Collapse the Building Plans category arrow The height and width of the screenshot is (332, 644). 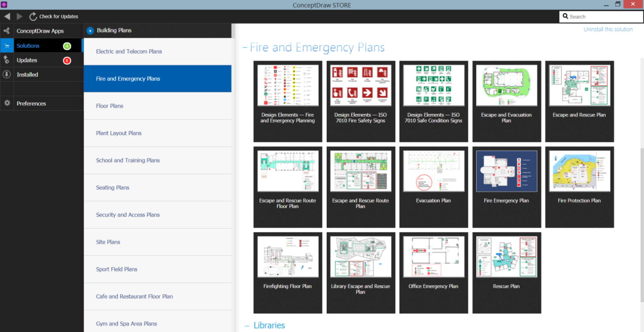tap(90, 30)
